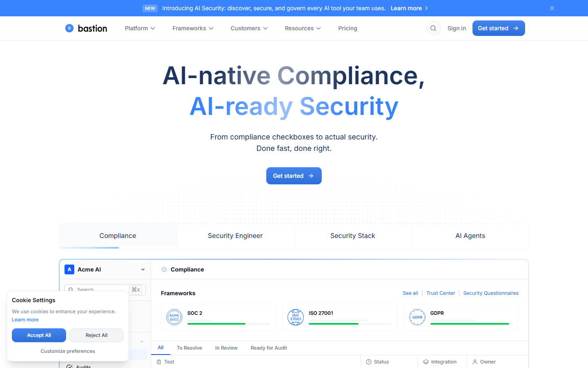Select the All filter tab
This screenshot has width=588, height=368.
pyautogui.click(x=160, y=348)
